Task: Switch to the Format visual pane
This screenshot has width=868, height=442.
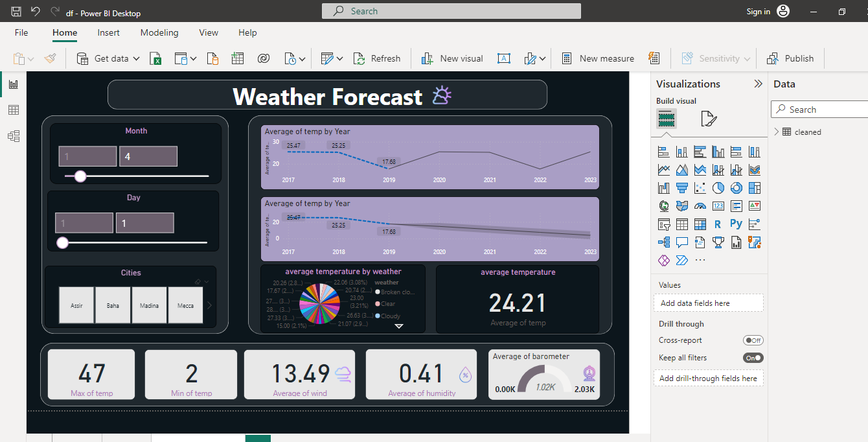Action: (x=709, y=119)
